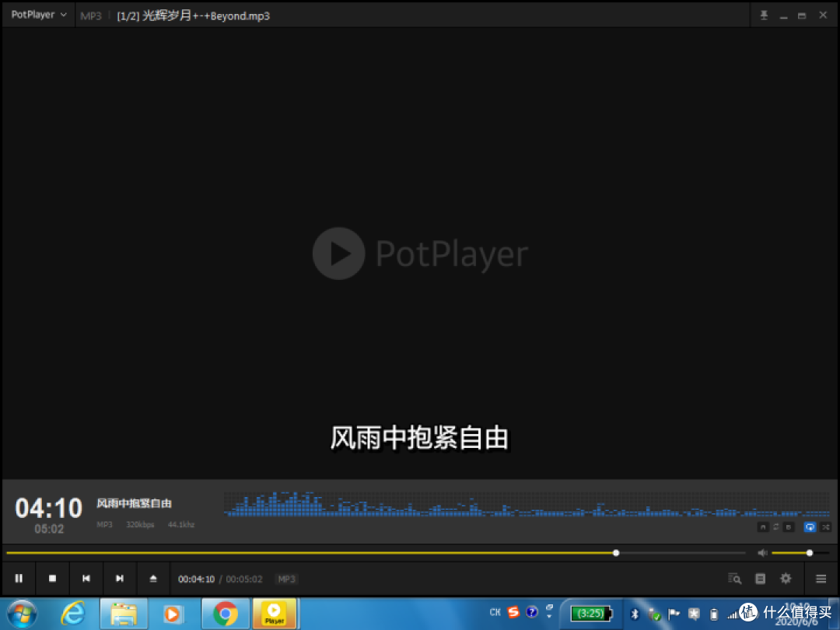This screenshot has width=840, height=630.
Task: Open the preferences gear icon
Action: tap(786, 579)
